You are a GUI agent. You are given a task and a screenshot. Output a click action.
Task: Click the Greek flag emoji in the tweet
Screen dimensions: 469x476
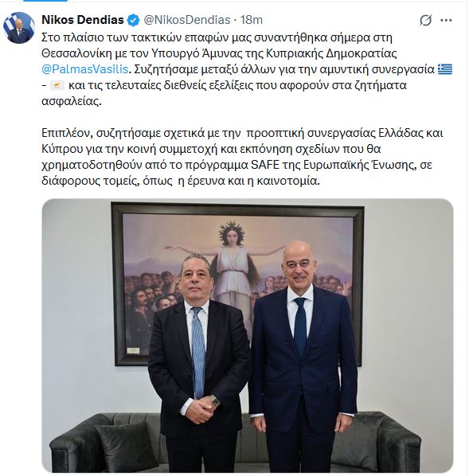[x=445, y=69]
